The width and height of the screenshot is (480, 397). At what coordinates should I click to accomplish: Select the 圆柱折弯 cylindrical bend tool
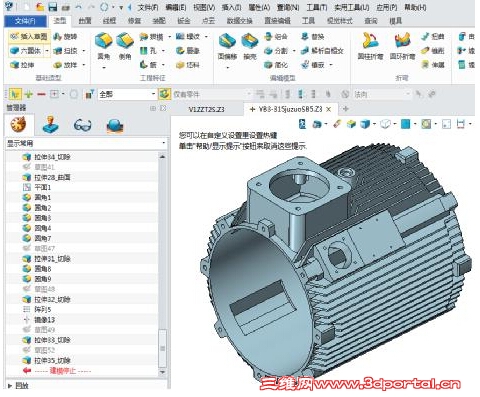(370, 47)
